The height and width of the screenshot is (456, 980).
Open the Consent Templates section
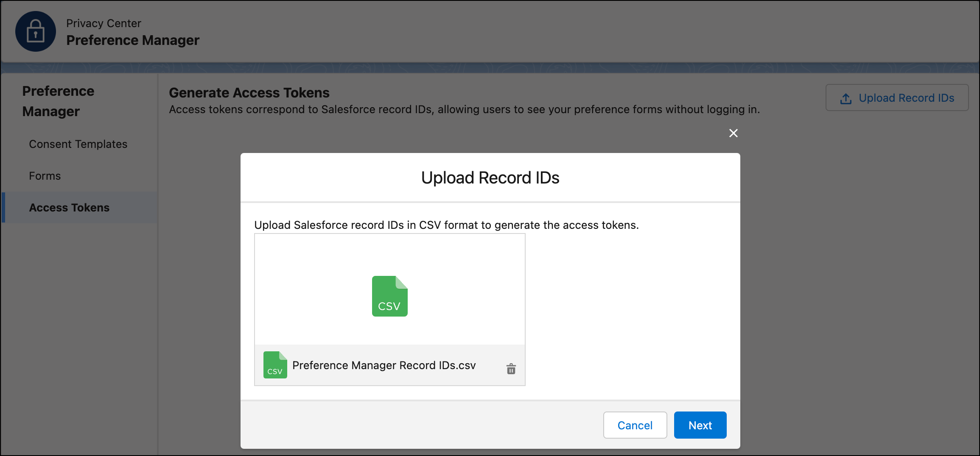pyautogui.click(x=78, y=144)
